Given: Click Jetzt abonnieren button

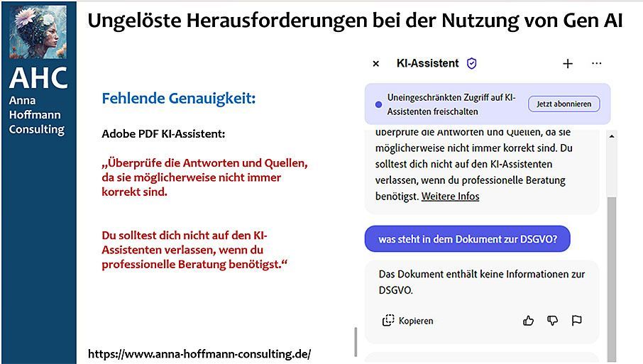Looking at the screenshot, I should click(x=564, y=104).
